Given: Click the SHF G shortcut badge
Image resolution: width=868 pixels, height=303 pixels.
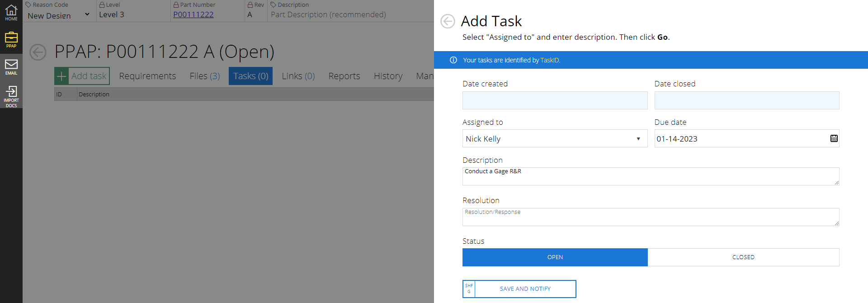Looking at the screenshot, I should (x=469, y=289).
